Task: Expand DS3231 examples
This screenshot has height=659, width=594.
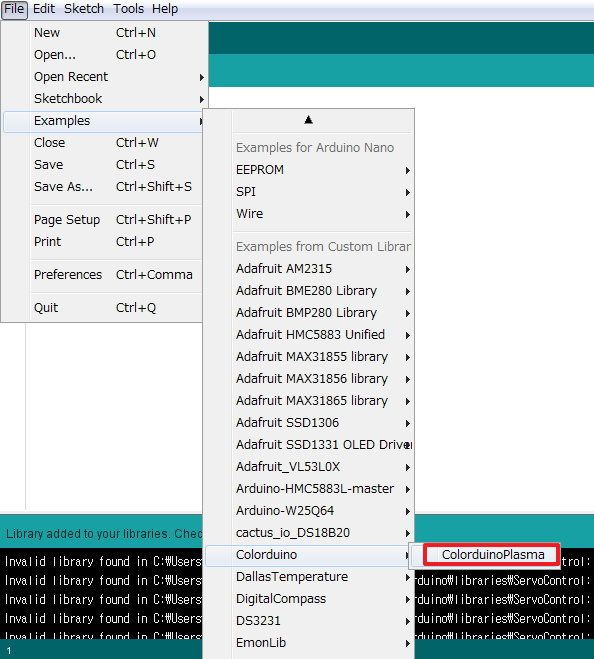Action: point(309,621)
